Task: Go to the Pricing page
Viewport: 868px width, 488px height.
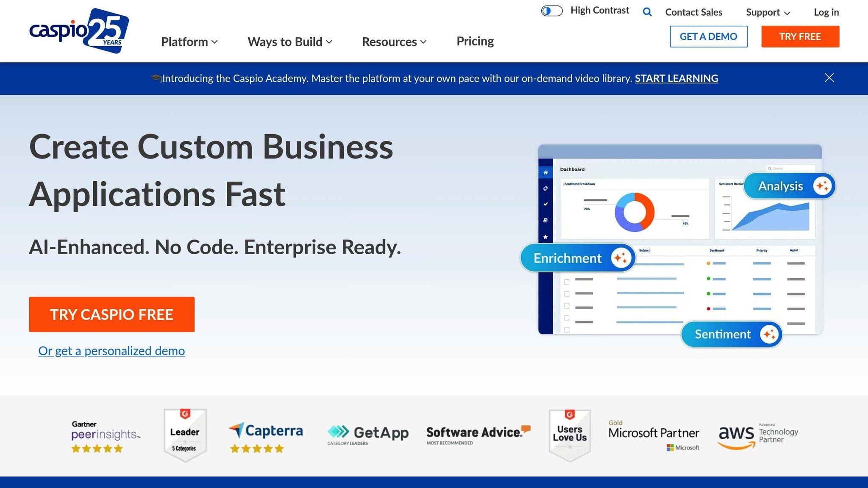Action: pos(475,41)
